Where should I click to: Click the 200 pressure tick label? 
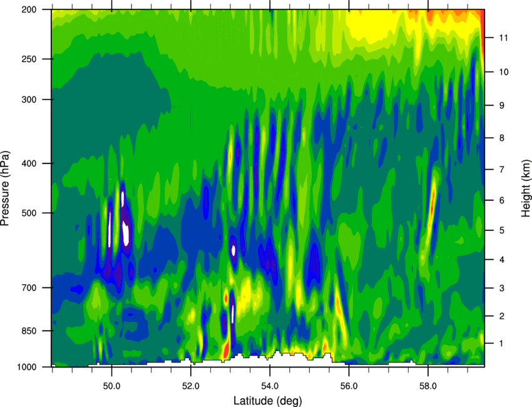point(29,9)
